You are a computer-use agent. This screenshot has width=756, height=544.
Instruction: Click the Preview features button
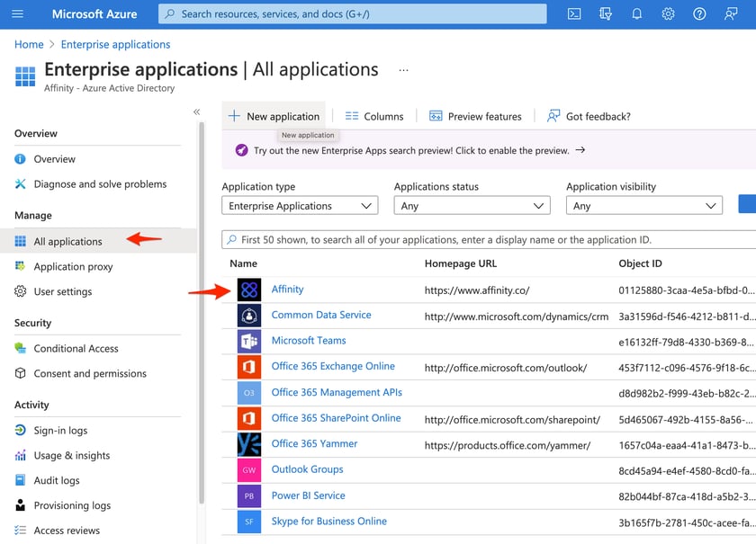(475, 116)
